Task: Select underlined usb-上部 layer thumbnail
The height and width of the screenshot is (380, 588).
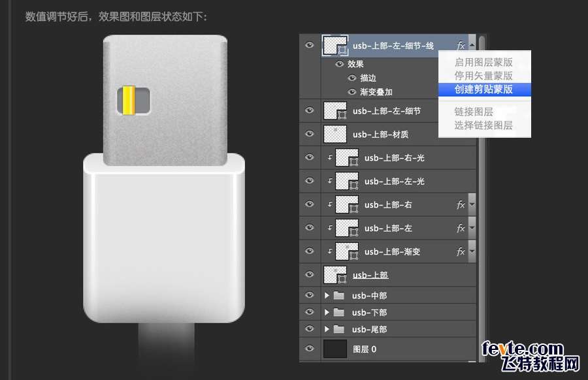Action: (x=335, y=275)
